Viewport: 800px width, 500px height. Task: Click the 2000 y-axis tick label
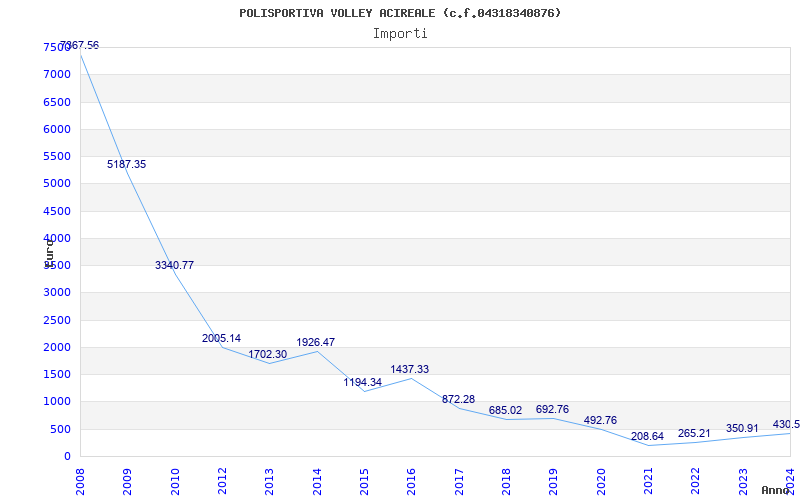[x=57, y=347]
